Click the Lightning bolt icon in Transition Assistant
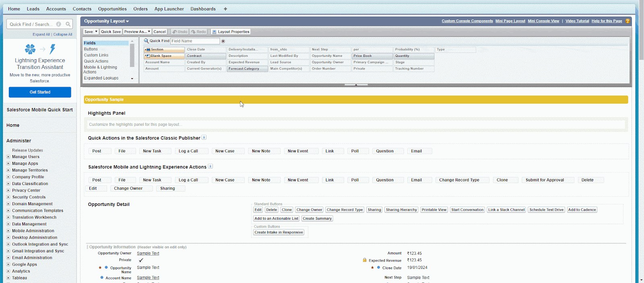This screenshot has width=644, height=283. click(x=52, y=49)
